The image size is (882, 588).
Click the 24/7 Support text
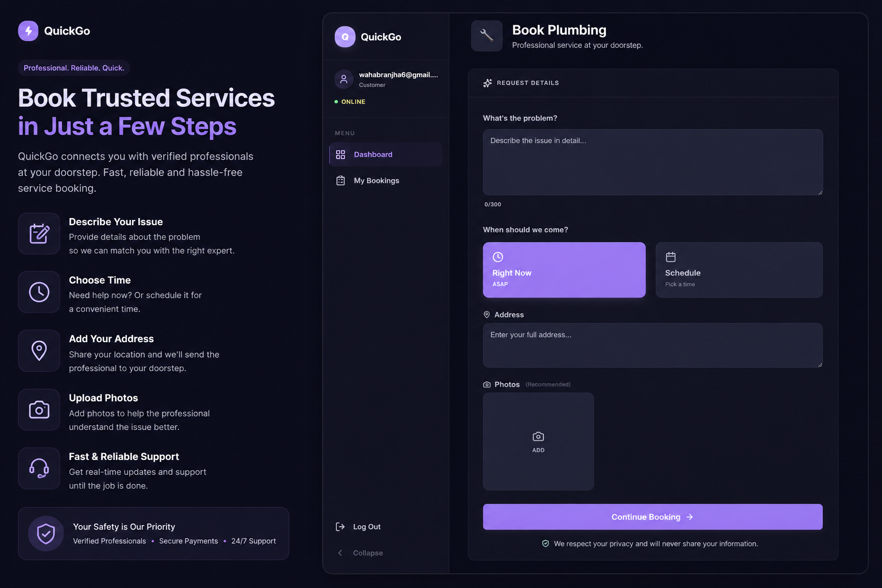coord(253,541)
